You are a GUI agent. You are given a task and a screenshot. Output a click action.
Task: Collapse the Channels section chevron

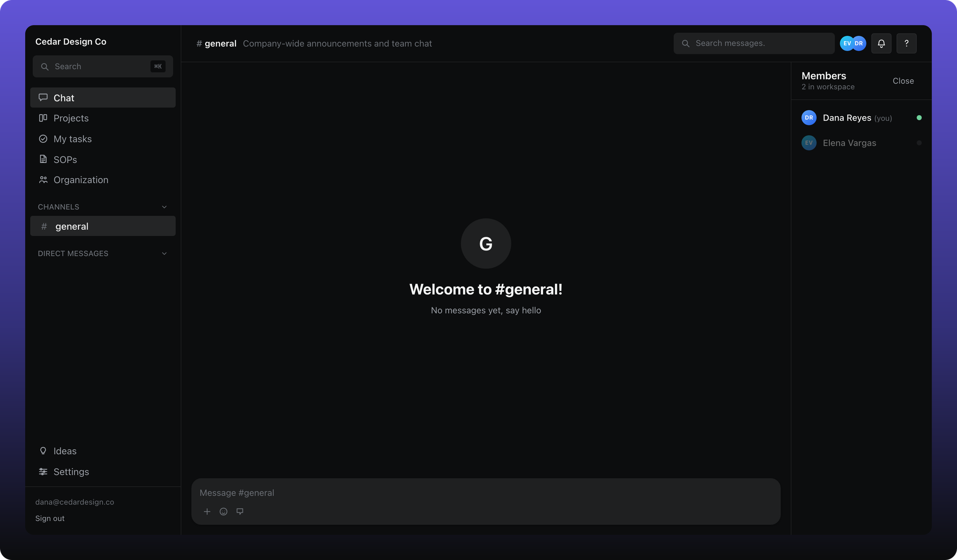pyautogui.click(x=164, y=207)
